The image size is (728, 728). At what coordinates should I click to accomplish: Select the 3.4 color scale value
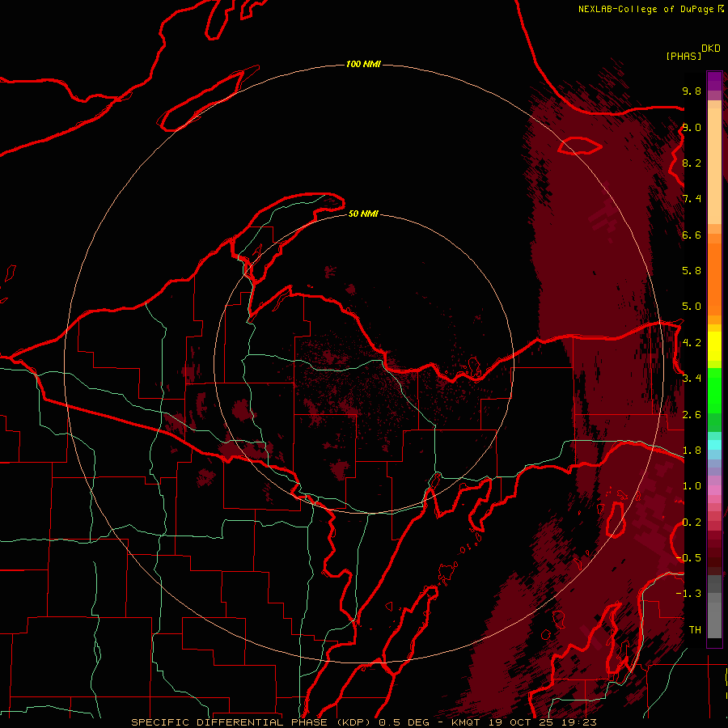692,379
